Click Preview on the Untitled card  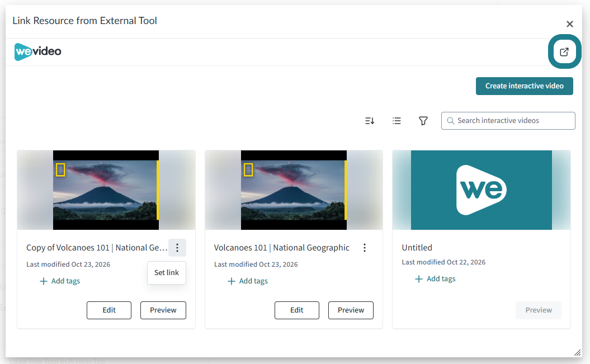click(539, 310)
